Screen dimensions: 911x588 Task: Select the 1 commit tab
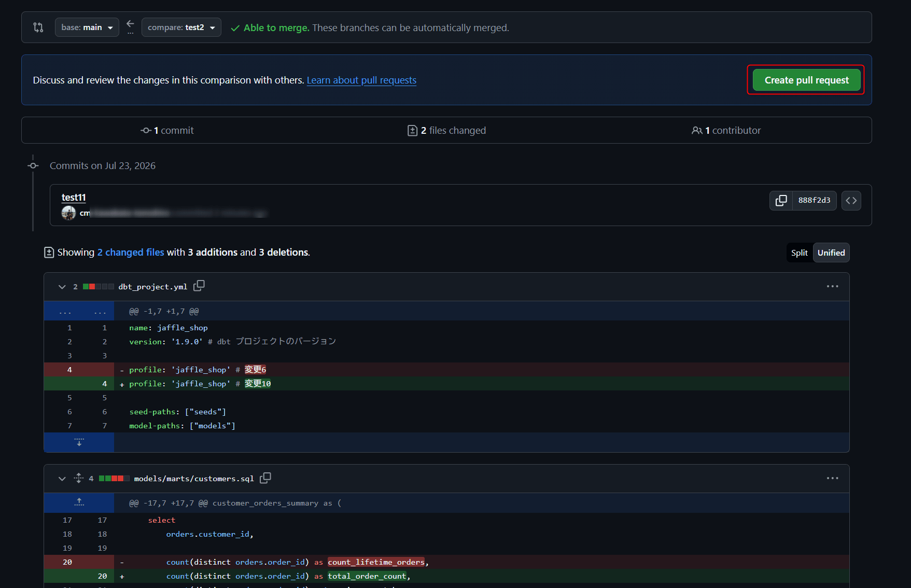click(x=167, y=131)
